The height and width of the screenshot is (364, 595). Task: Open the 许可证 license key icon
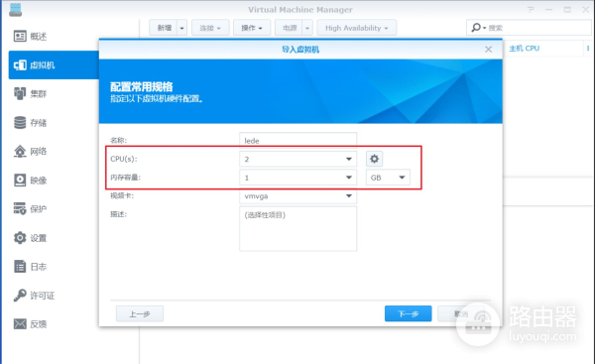point(20,296)
